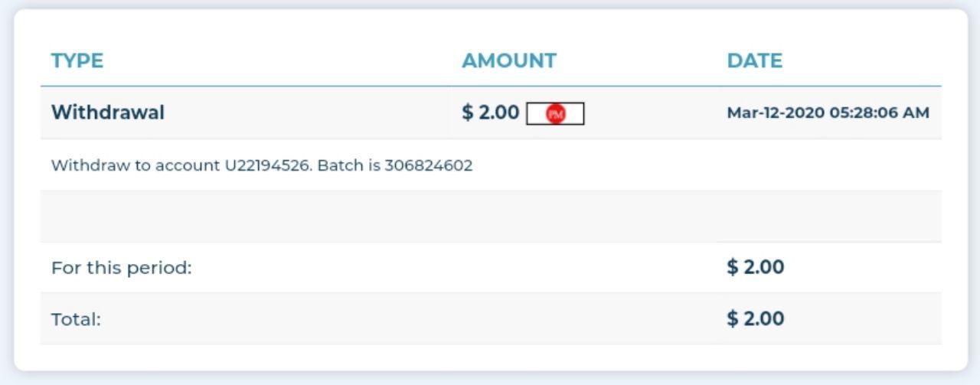Click the account number U22194526
Viewport: 980px width, 385px height.
(x=268, y=165)
